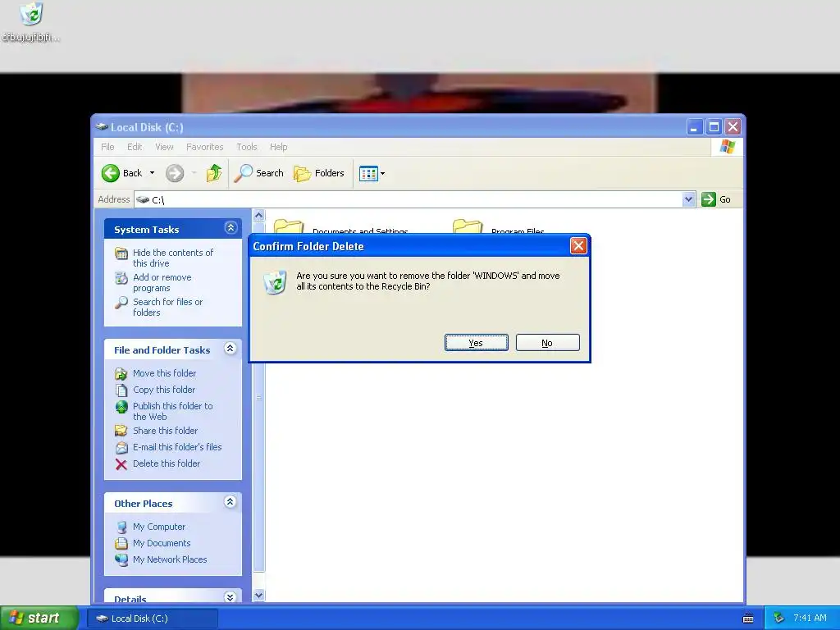Open the Views dropdown button
Screen dimensions: 840x630
pos(372,173)
